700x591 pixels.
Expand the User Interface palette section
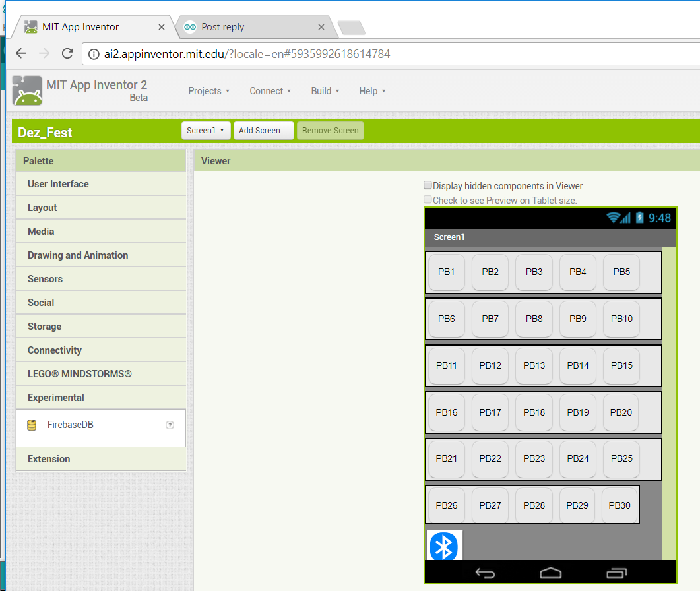(x=101, y=184)
